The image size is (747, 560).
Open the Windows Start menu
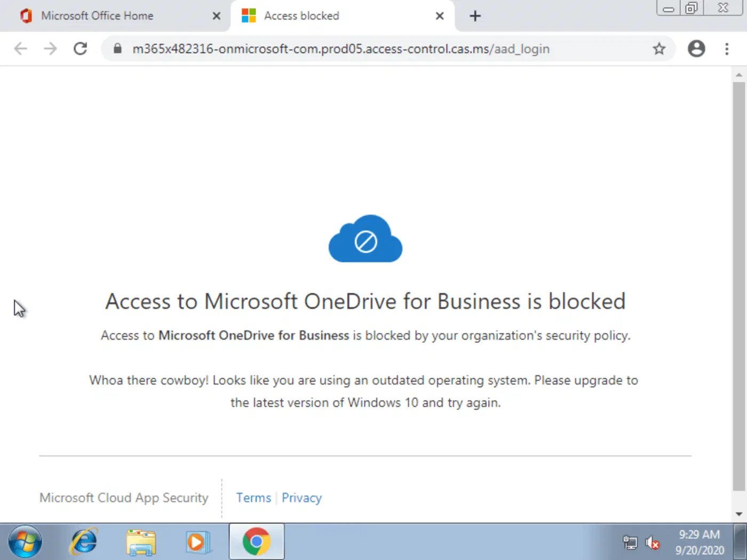(25, 542)
